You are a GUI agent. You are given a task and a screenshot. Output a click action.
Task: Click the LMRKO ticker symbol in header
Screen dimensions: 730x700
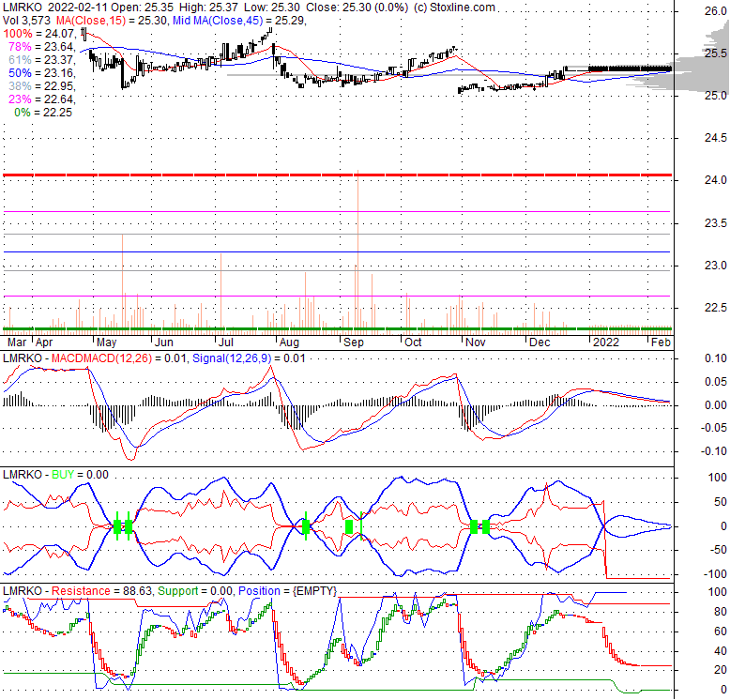(x=23, y=8)
